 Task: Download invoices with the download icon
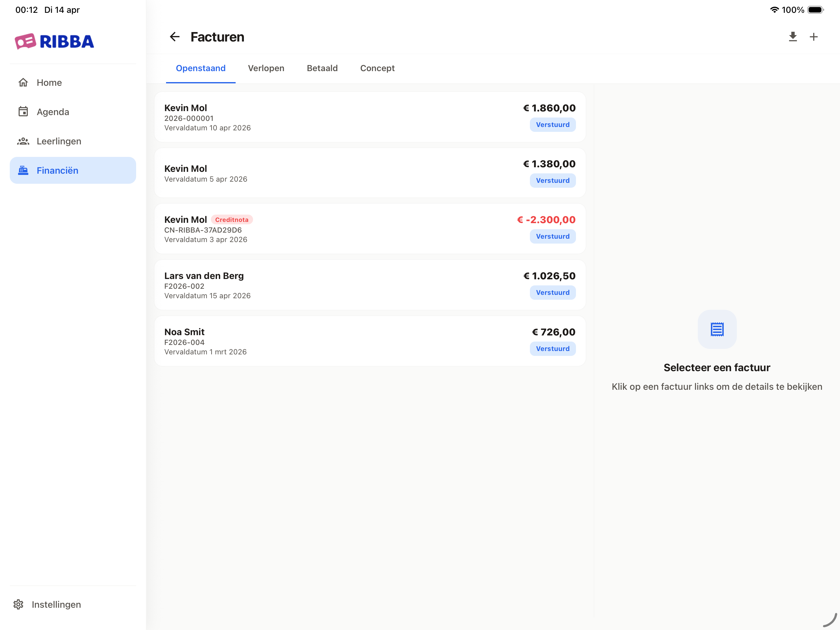coord(792,37)
